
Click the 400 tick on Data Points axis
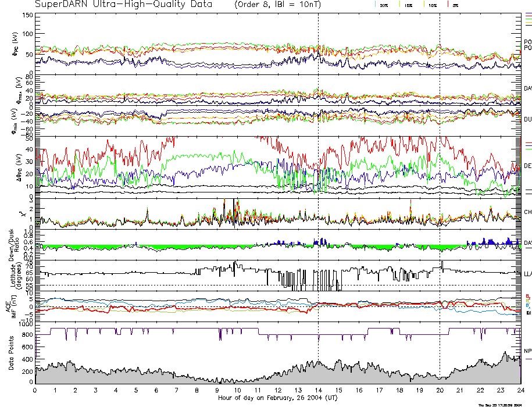click(x=28, y=359)
